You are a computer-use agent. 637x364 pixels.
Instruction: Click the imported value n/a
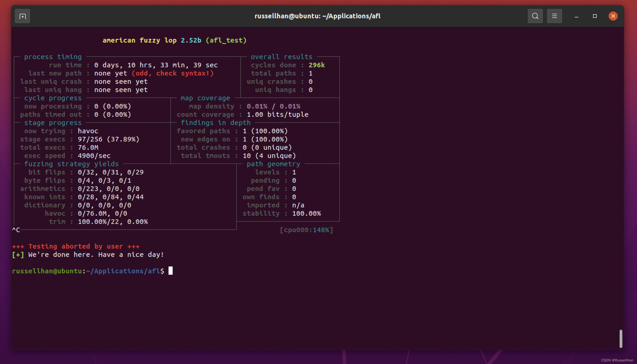pos(298,205)
